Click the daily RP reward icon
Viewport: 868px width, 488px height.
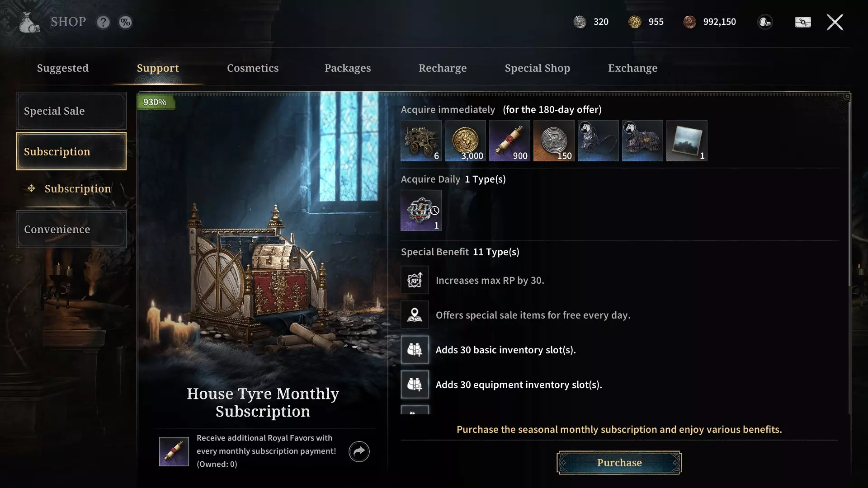click(x=421, y=211)
